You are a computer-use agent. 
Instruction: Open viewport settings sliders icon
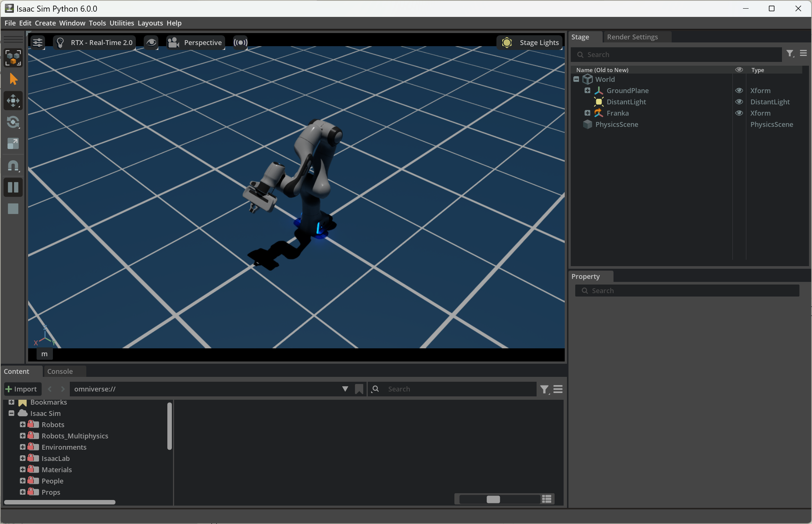pos(38,42)
